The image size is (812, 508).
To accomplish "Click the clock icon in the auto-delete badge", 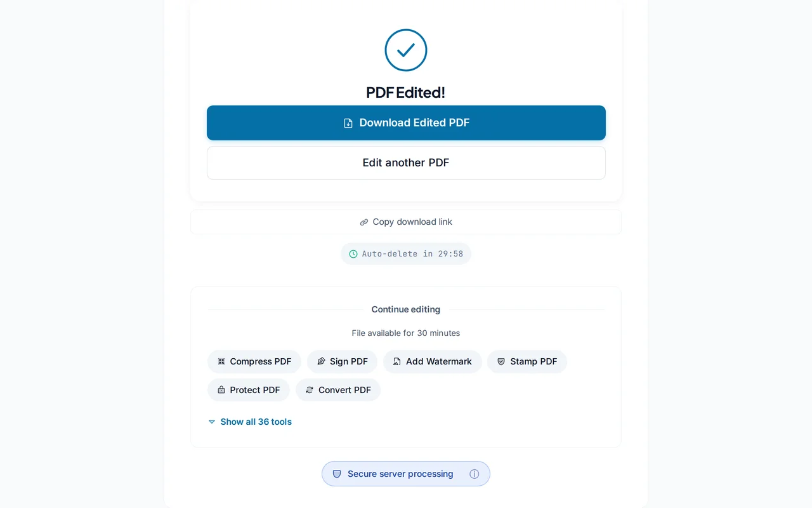I will click(353, 253).
